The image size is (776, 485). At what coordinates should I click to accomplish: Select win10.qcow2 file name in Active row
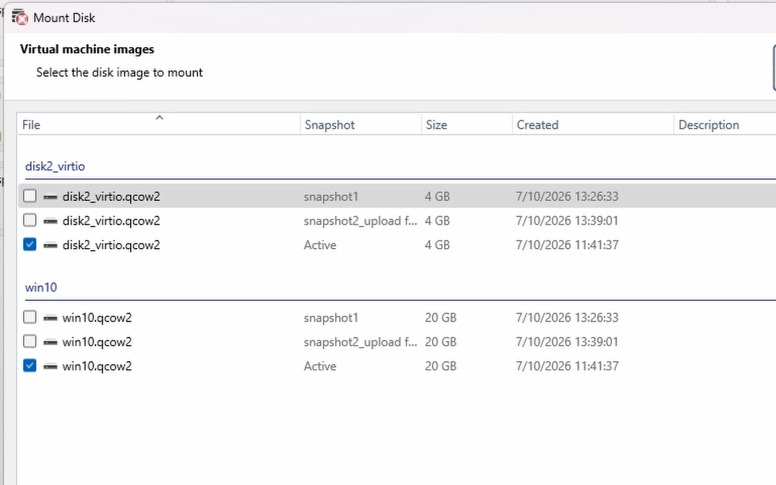click(x=97, y=366)
